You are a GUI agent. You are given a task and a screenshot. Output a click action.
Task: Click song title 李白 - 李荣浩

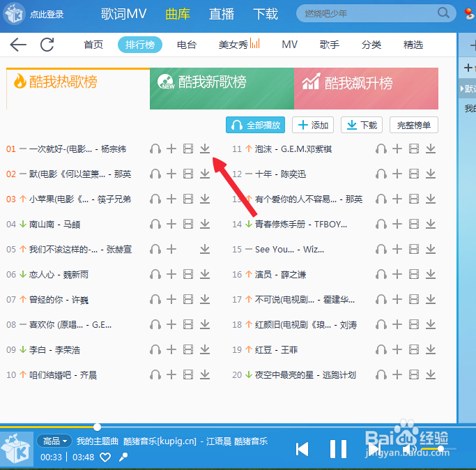click(x=54, y=349)
